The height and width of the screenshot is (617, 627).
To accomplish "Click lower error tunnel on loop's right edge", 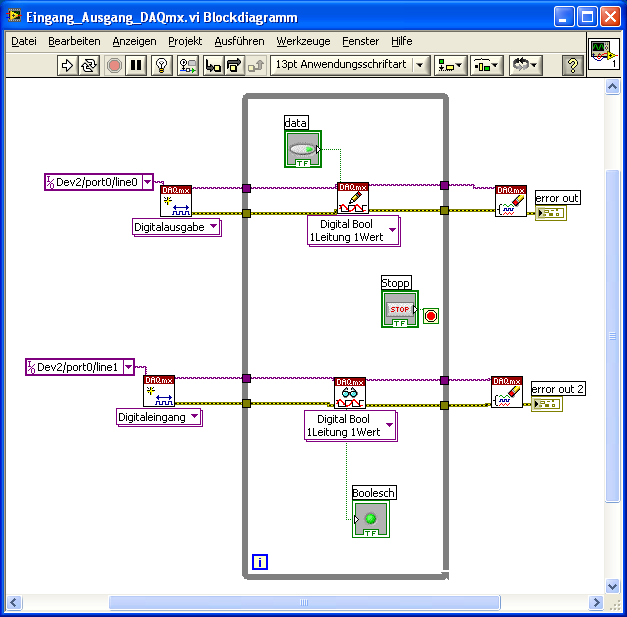I will pos(444,405).
